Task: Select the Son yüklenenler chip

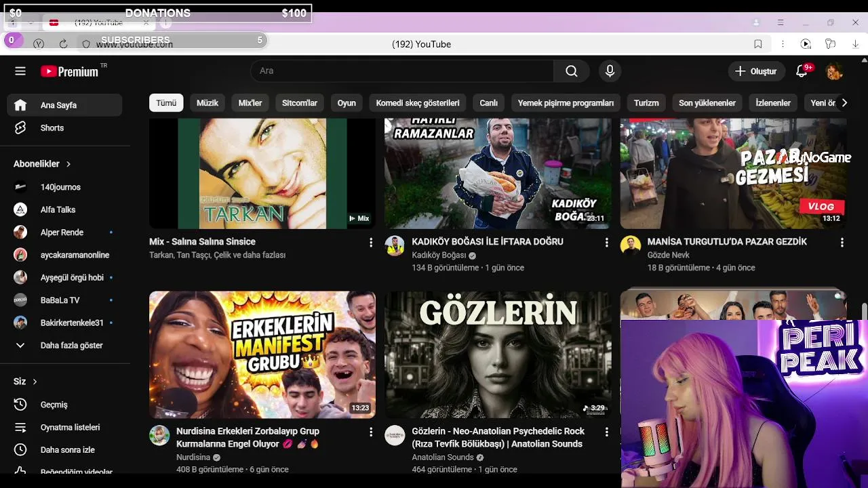Action: [x=707, y=103]
